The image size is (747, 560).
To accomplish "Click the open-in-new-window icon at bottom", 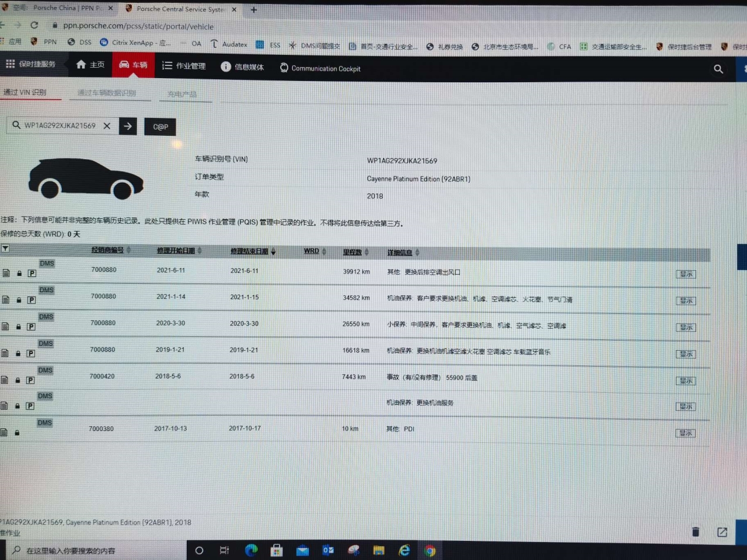I will point(722,532).
